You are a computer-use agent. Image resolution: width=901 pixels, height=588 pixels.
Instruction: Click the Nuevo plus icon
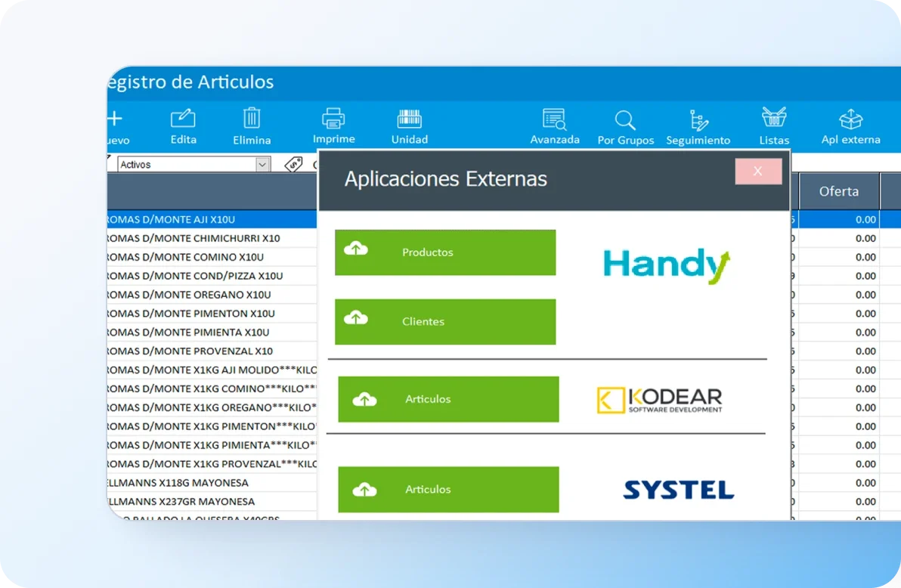coord(115,119)
